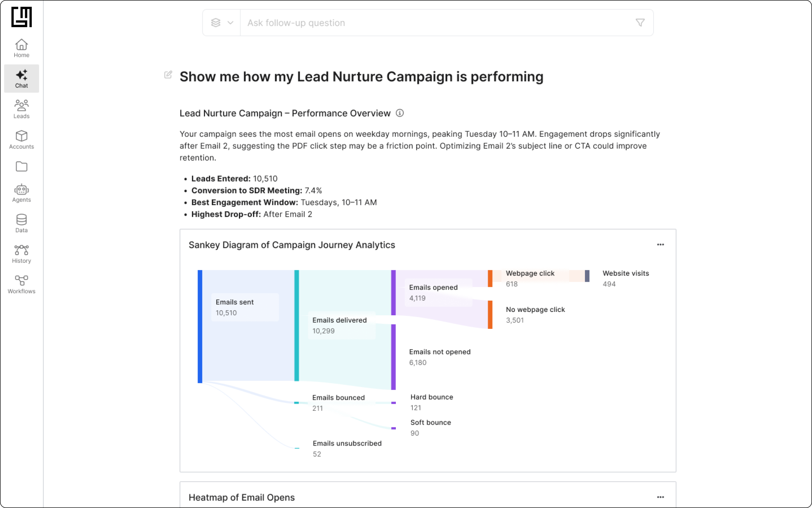Click the company logo at top left
The width and height of the screenshot is (812, 508).
pyautogui.click(x=21, y=17)
